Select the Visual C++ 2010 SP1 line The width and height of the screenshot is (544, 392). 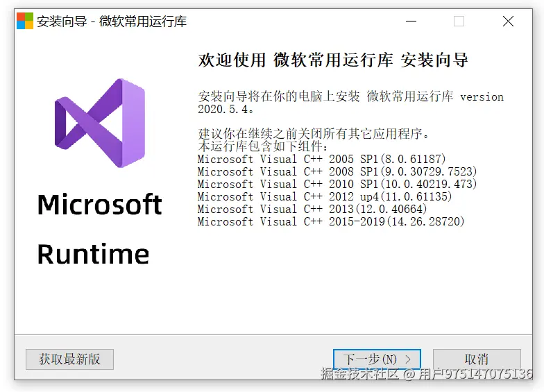coord(337,184)
